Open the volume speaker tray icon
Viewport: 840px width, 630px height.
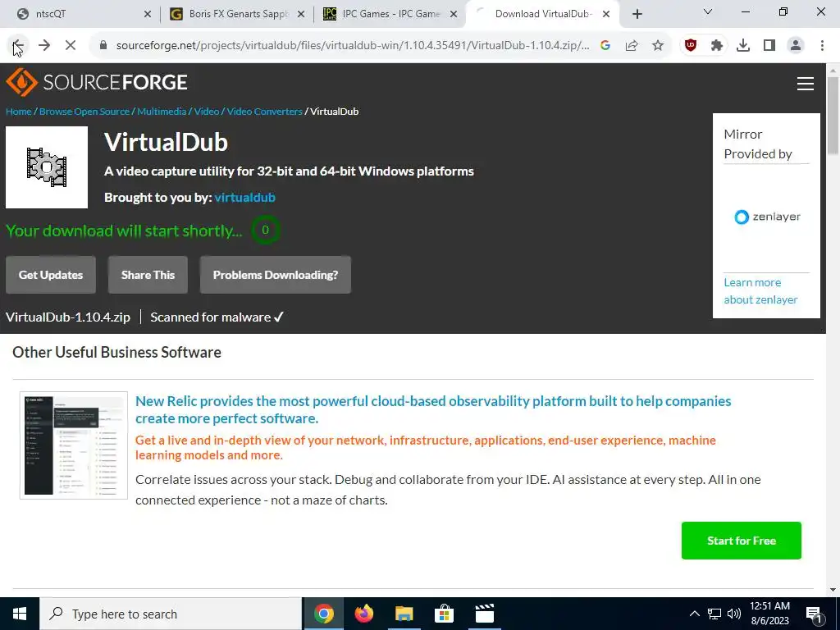pos(734,614)
